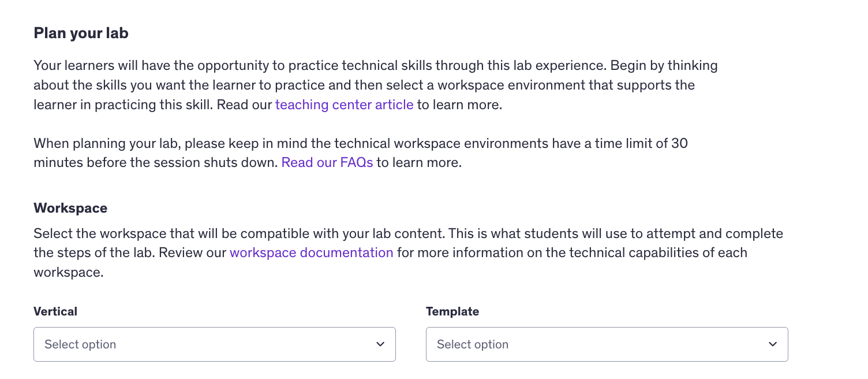
Task: Open the Template select option dropdown
Action: tap(607, 344)
